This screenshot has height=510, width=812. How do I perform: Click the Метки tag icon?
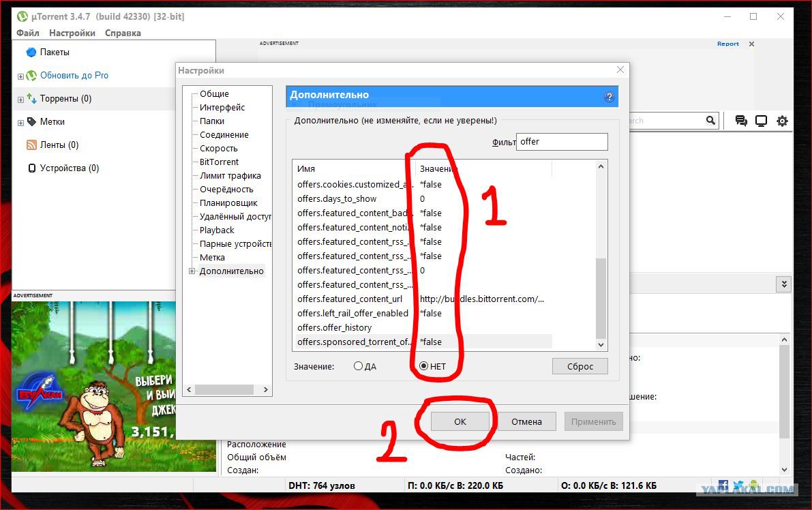(x=31, y=121)
